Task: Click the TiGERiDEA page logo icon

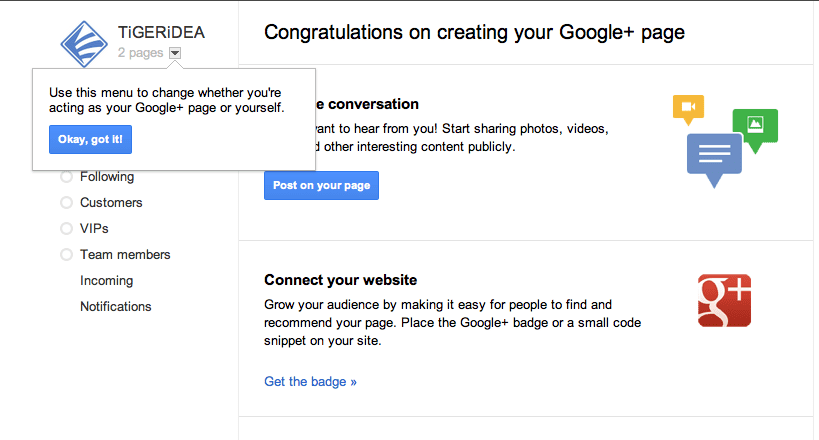Action: point(84,44)
